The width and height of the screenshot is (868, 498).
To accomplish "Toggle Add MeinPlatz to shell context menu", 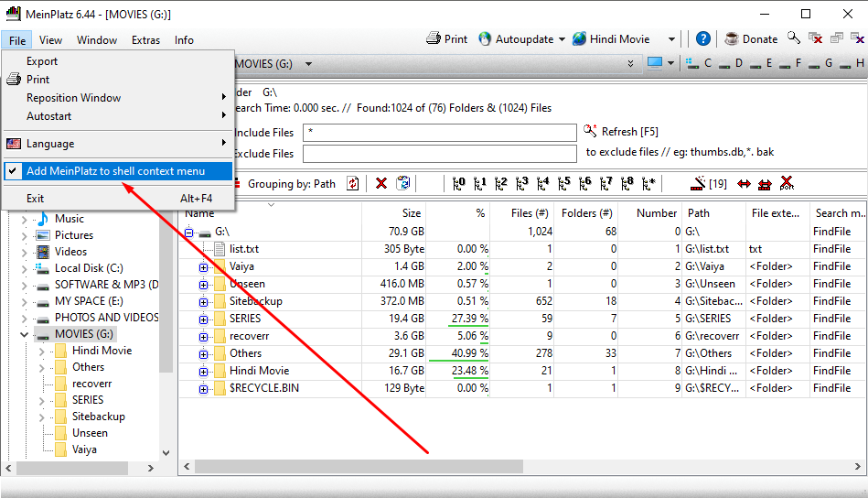I will tap(118, 171).
